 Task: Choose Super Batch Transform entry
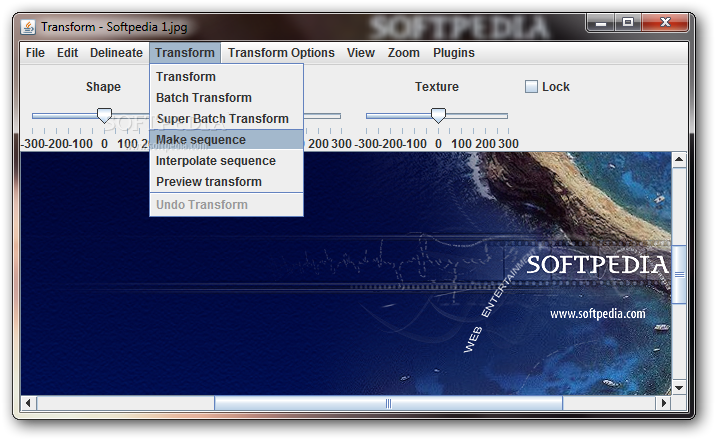coord(226,119)
